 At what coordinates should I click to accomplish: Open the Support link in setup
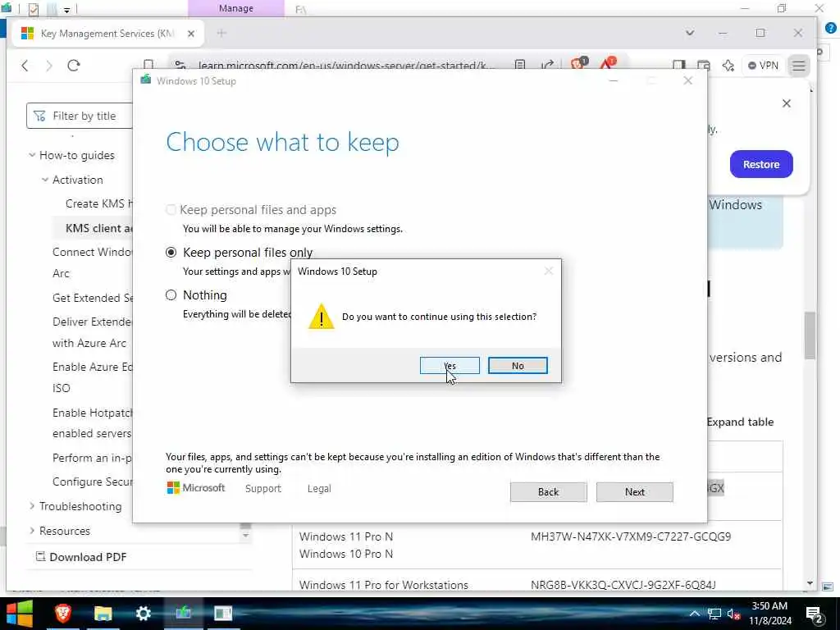(x=263, y=489)
